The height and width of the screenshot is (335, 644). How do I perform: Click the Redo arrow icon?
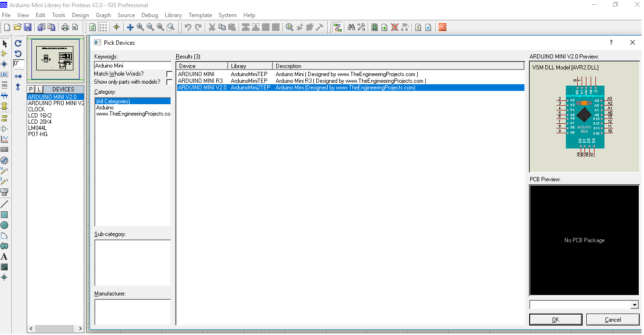(x=198, y=27)
